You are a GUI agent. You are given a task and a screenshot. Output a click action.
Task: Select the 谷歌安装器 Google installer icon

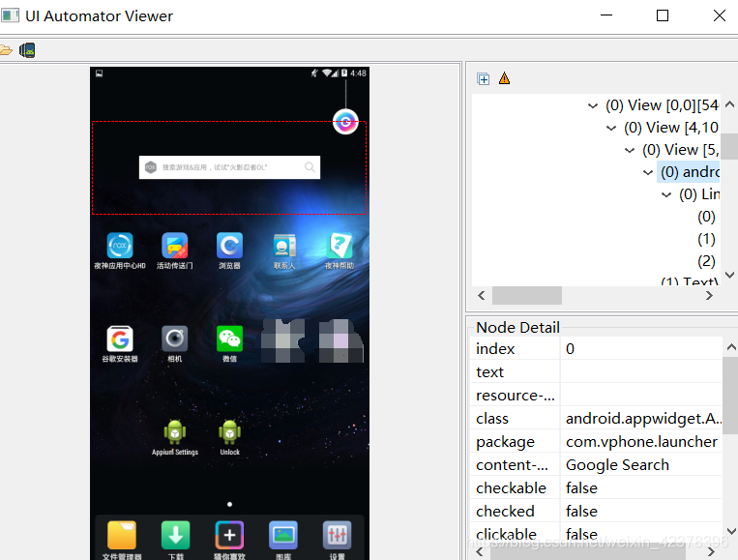[120, 339]
